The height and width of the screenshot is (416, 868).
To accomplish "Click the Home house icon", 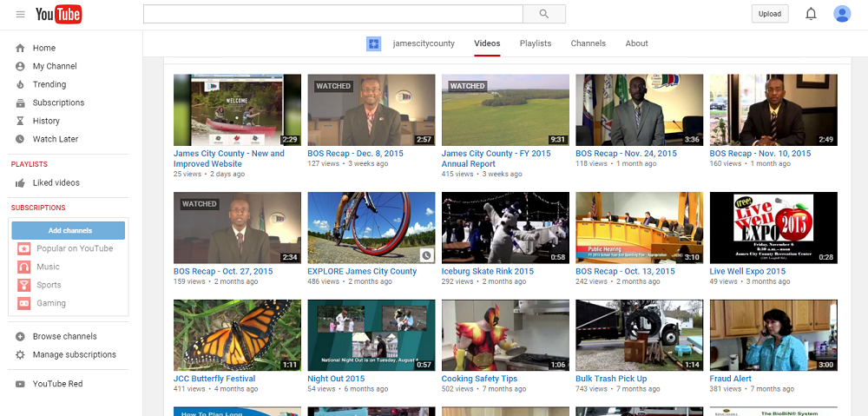I will coord(21,48).
